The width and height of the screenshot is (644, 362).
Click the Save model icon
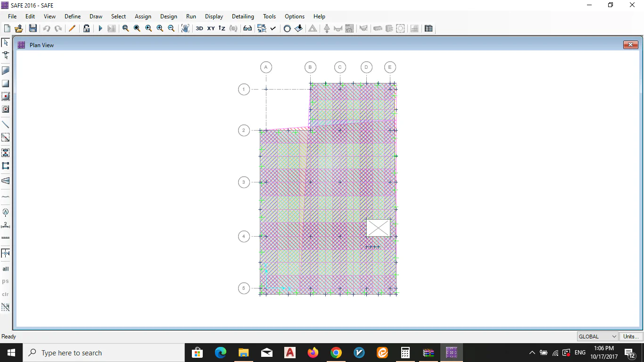[x=33, y=28]
